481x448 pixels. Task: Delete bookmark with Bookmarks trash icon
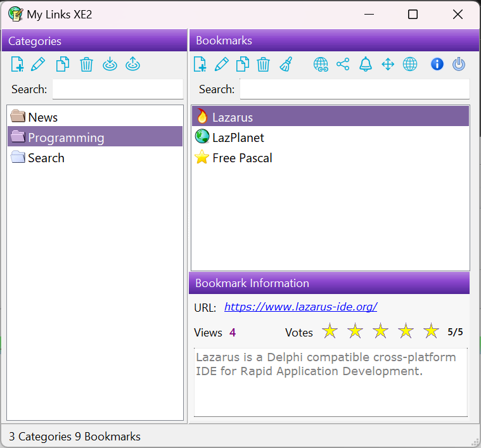(263, 65)
